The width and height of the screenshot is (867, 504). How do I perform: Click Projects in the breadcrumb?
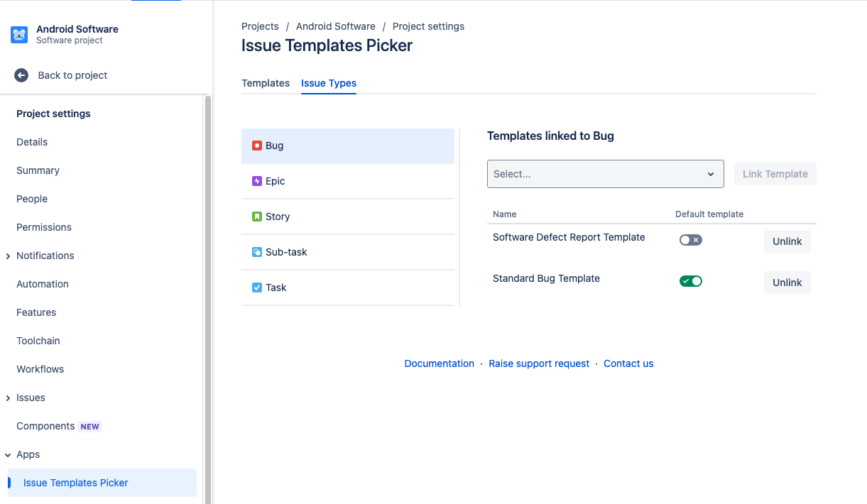[x=260, y=26]
